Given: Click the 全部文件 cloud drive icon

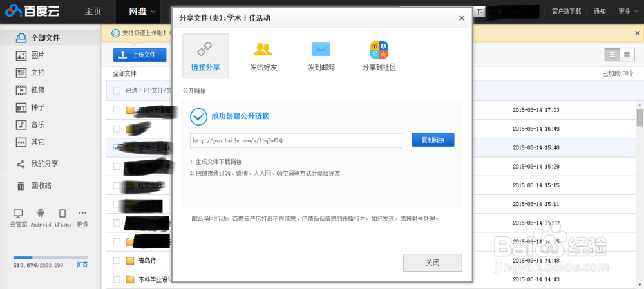Looking at the screenshot, I should [x=21, y=38].
